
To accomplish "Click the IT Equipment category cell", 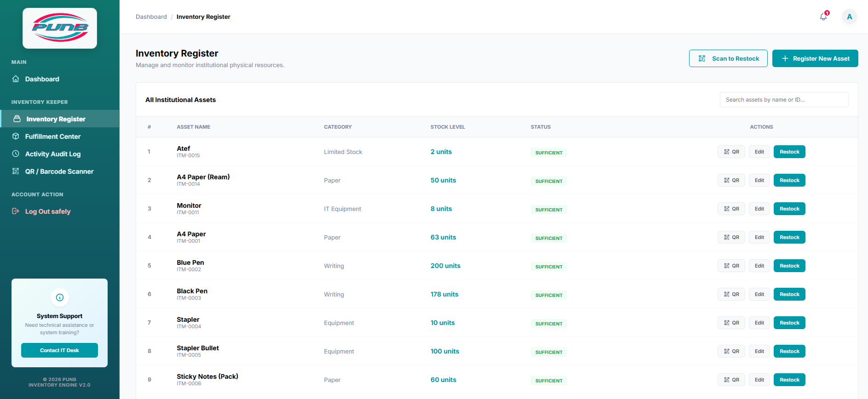I will click(x=343, y=209).
